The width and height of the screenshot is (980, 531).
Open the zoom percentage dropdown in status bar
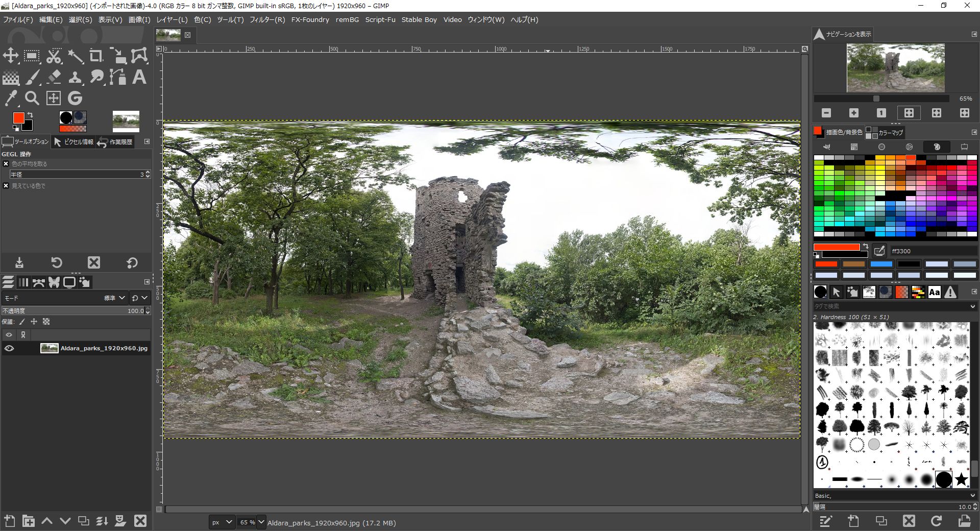tap(261, 522)
